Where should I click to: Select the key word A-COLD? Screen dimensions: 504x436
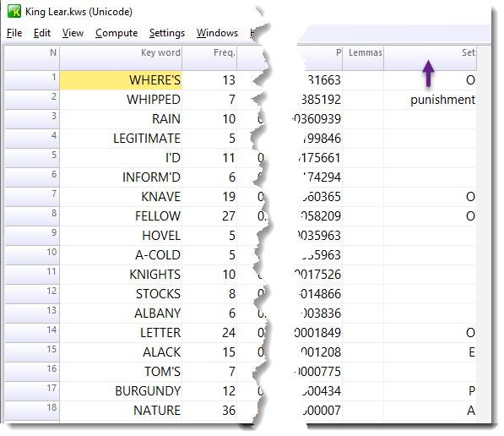(x=121, y=255)
